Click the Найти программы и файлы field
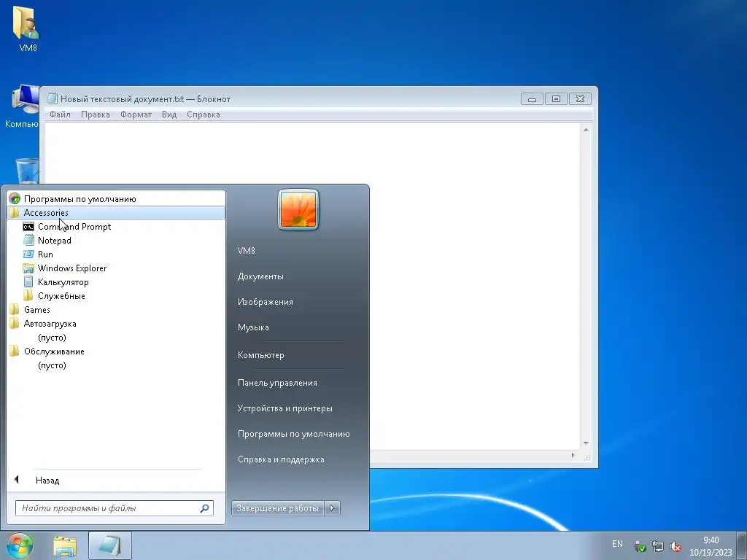The width and height of the screenshot is (747, 560). [x=115, y=508]
